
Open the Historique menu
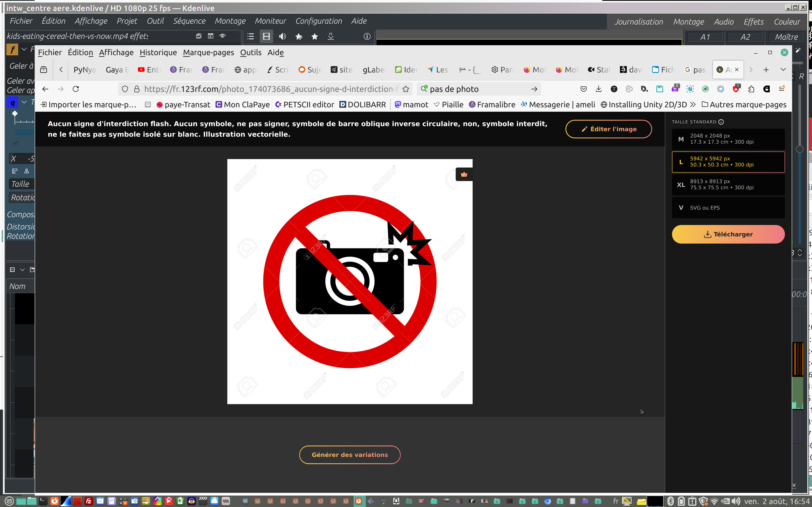[x=158, y=52]
